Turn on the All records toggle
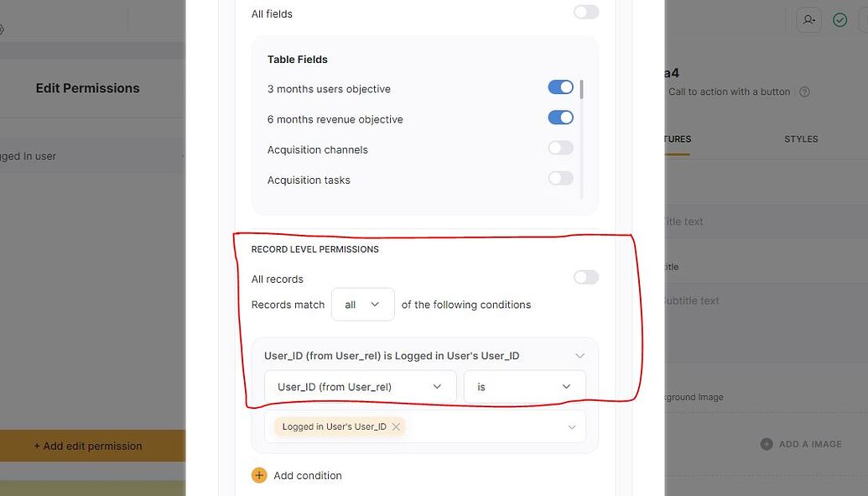This screenshot has height=496, width=868. [585, 278]
